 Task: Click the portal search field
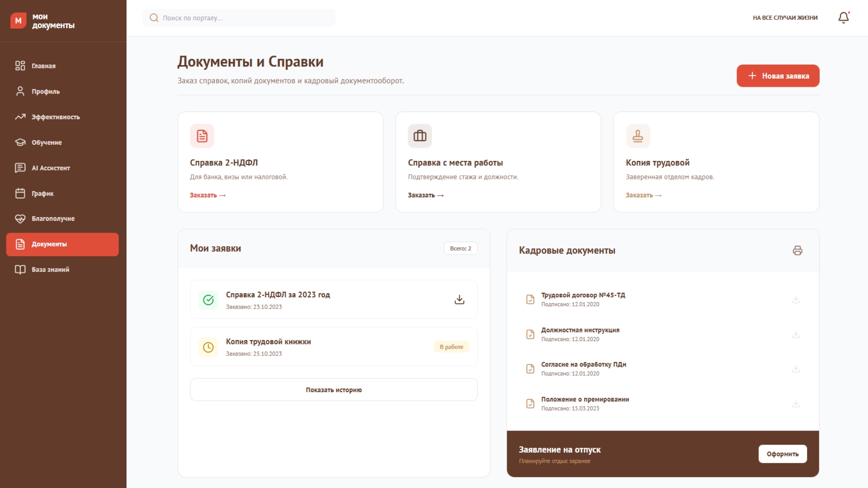[x=239, y=18]
